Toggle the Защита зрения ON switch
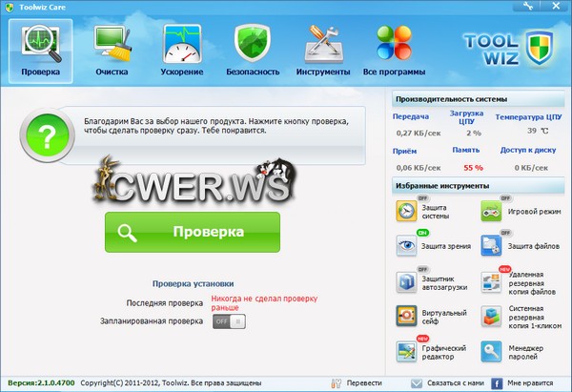 tap(420, 232)
